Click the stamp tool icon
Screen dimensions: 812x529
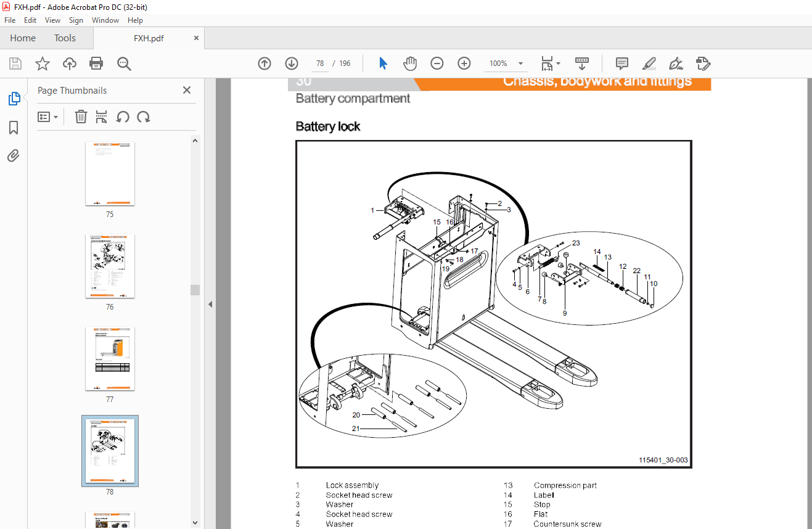(x=703, y=64)
